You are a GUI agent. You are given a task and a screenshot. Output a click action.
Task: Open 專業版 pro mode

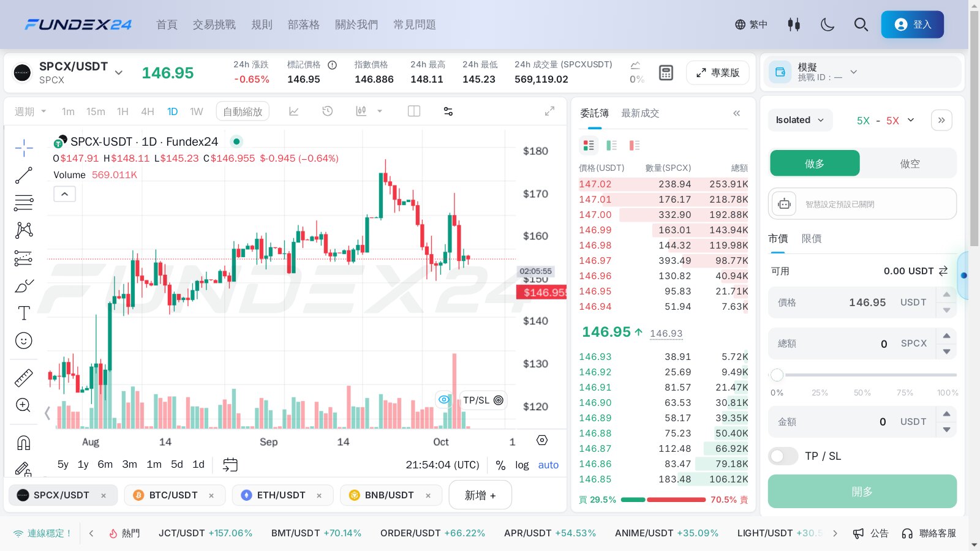718,73
